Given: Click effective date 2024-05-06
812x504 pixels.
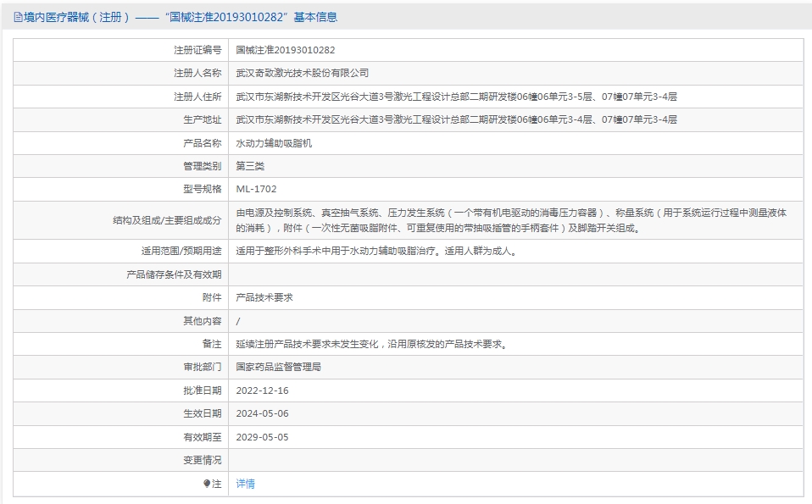Looking at the screenshot, I should pos(262,413).
